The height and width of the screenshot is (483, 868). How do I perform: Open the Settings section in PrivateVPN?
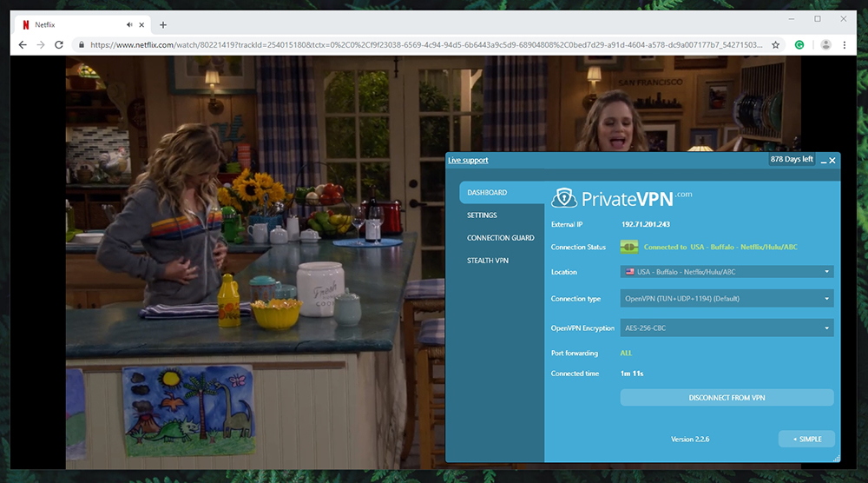point(482,215)
